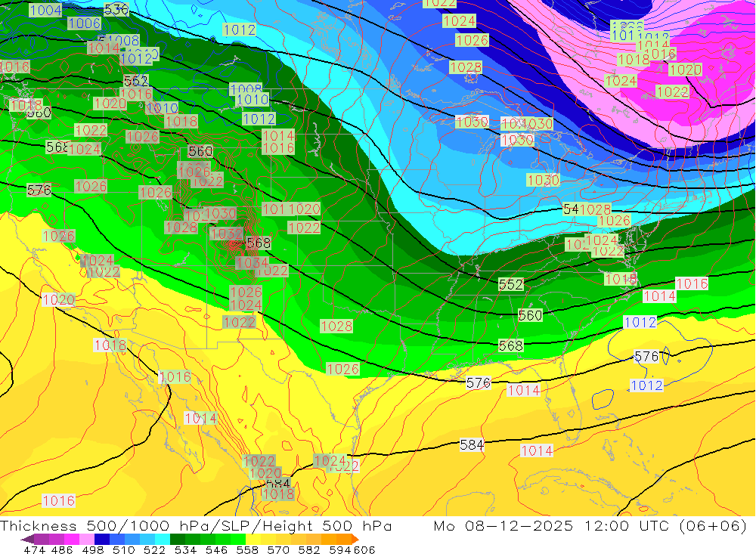756x554 pixels.
Task: Click the orange arrow tip ending the legend
Action: click(355, 539)
